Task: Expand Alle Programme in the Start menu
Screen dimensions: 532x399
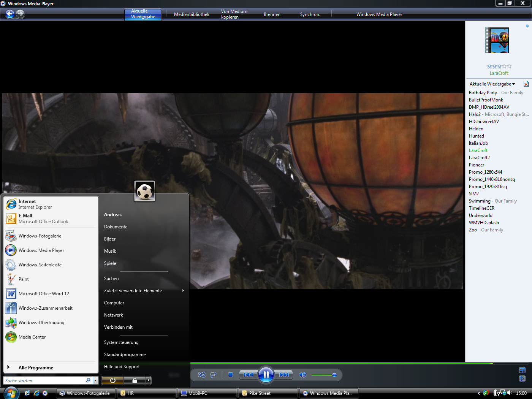Action: click(36, 368)
